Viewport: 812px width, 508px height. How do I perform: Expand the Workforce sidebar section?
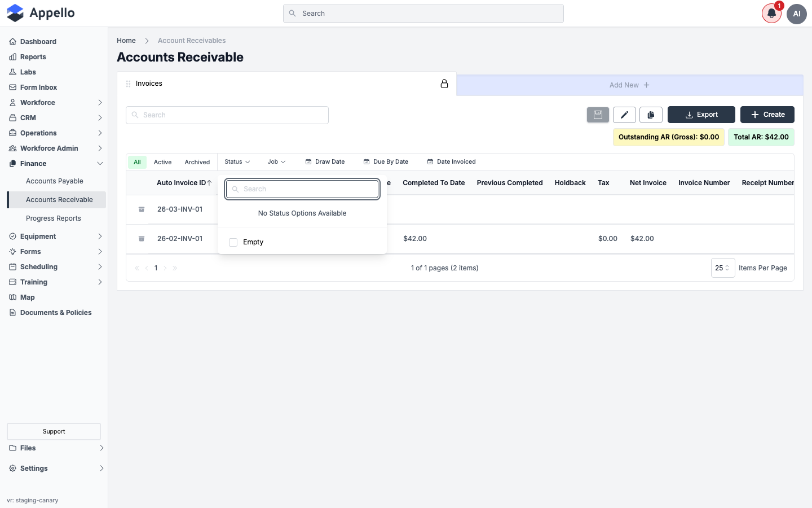coord(56,103)
